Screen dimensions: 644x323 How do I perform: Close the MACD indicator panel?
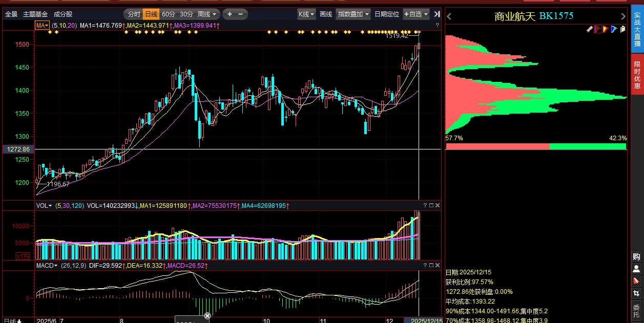(438, 265)
